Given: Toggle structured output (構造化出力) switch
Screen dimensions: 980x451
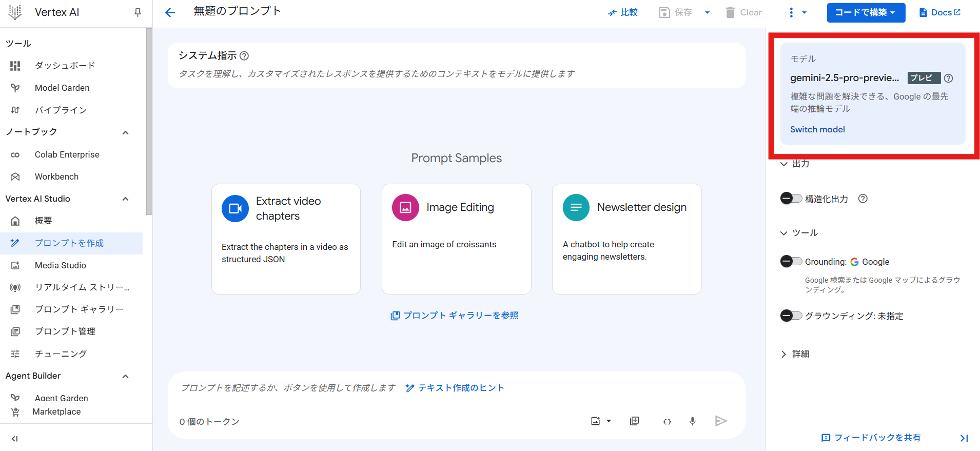Looking at the screenshot, I should [791, 199].
